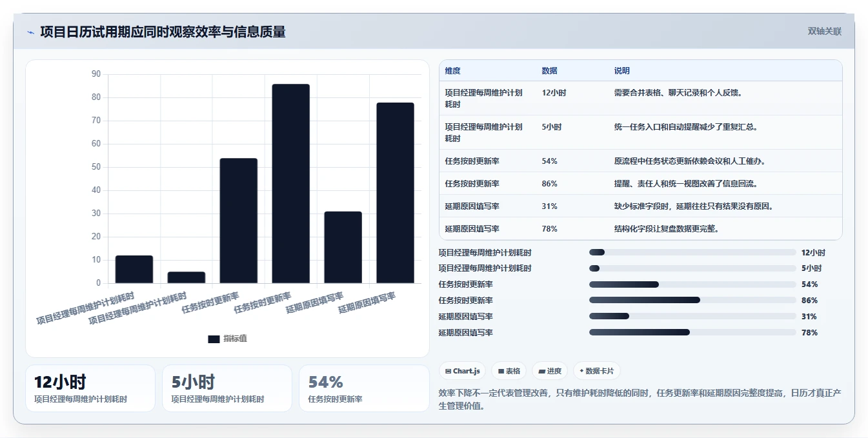Click the chart bar reaching 78
This screenshot has width=868, height=438.
396,193
